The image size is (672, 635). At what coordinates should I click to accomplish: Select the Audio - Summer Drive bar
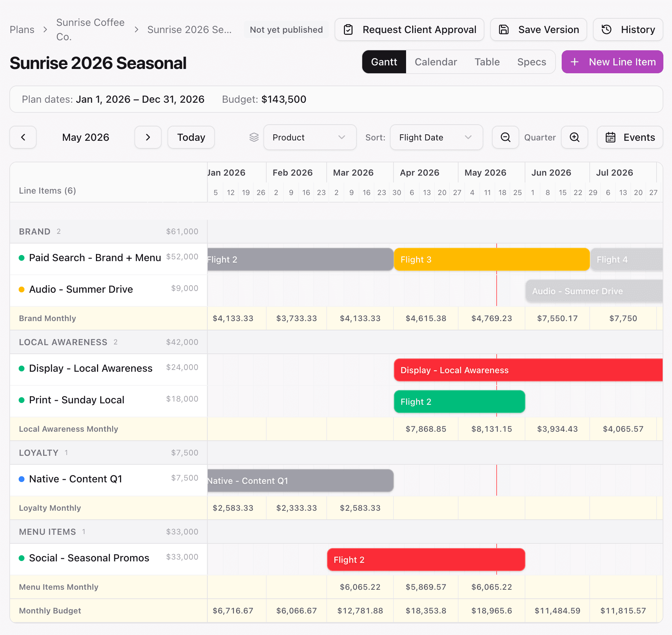(x=594, y=291)
